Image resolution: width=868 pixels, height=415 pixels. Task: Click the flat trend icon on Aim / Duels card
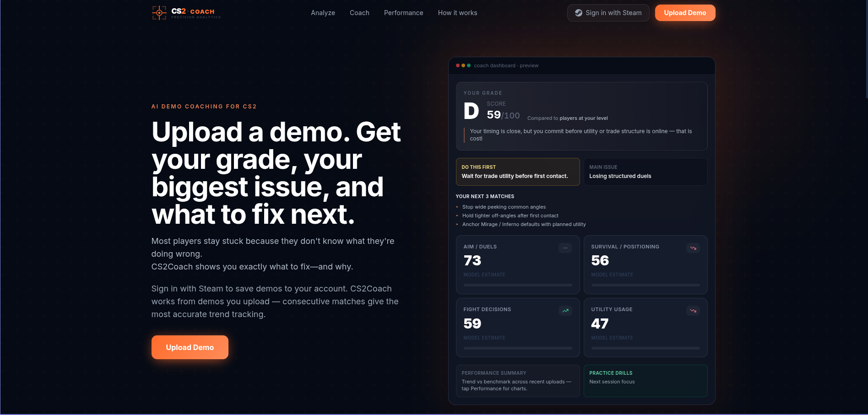(565, 248)
